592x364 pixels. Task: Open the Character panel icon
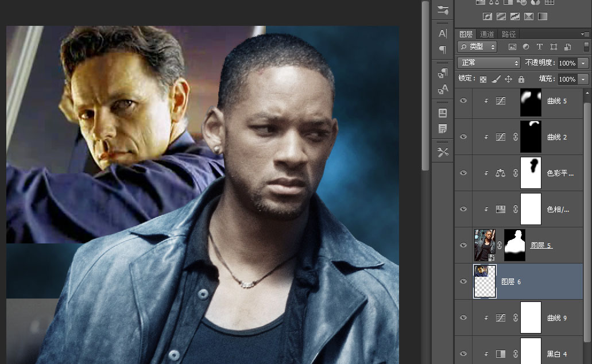click(443, 34)
